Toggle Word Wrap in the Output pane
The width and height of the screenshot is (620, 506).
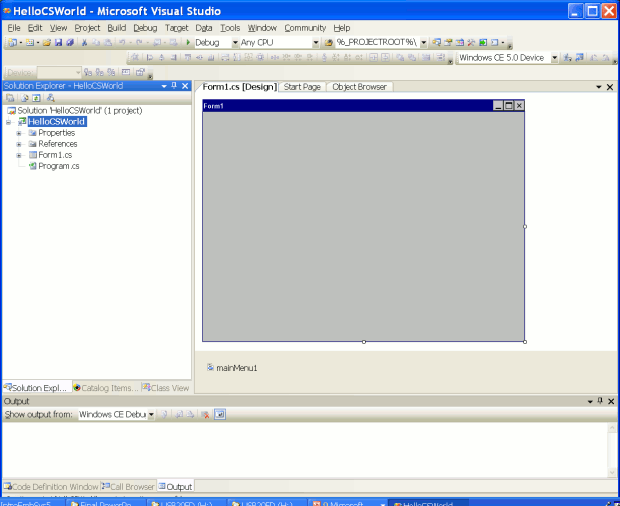tap(220, 414)
